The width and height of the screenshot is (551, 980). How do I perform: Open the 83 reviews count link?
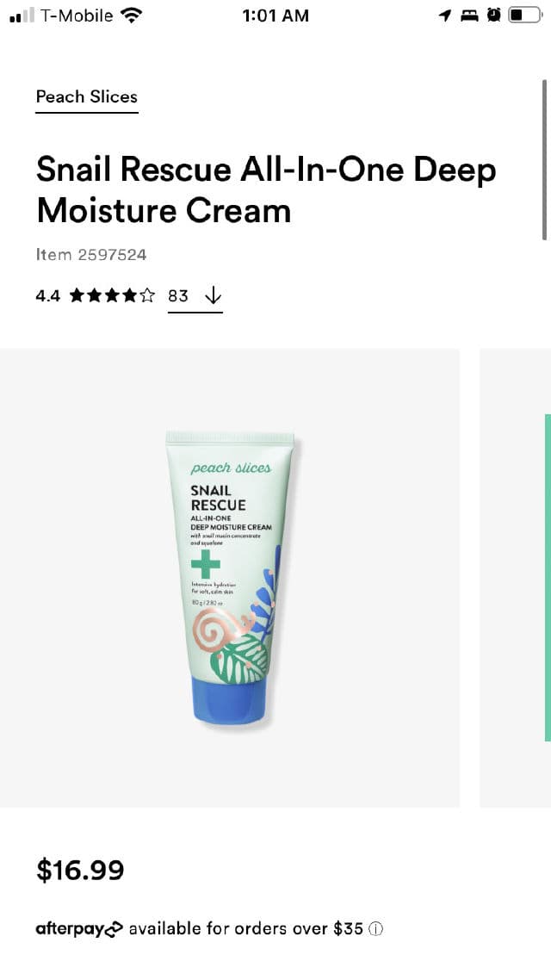pyautogui.click(x=178, y=295)
